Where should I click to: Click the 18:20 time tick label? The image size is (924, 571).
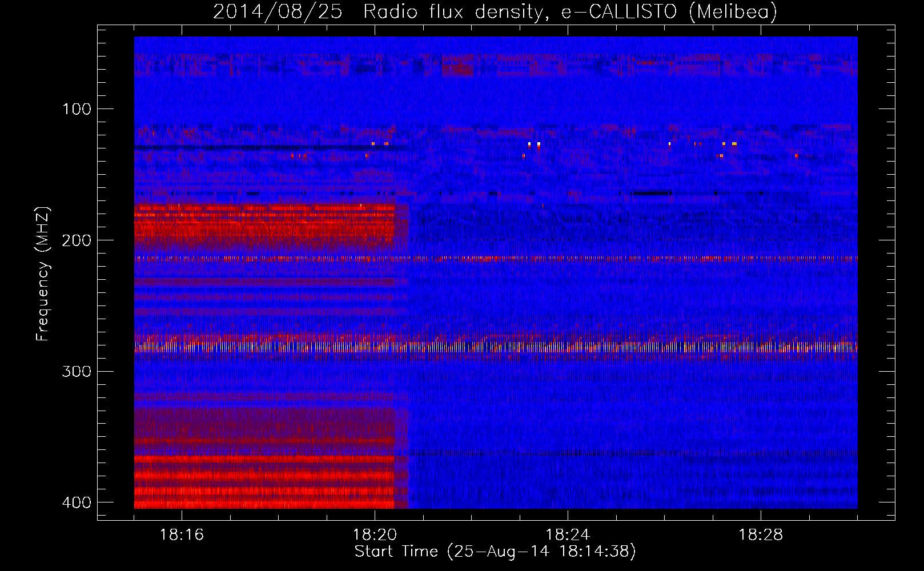coord(375,535)
